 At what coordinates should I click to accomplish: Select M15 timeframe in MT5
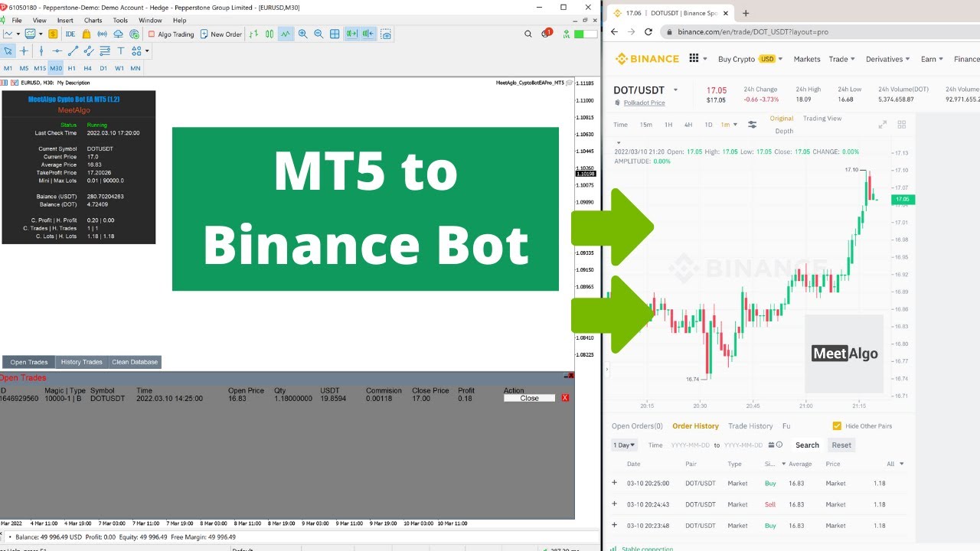pos(39,68)
